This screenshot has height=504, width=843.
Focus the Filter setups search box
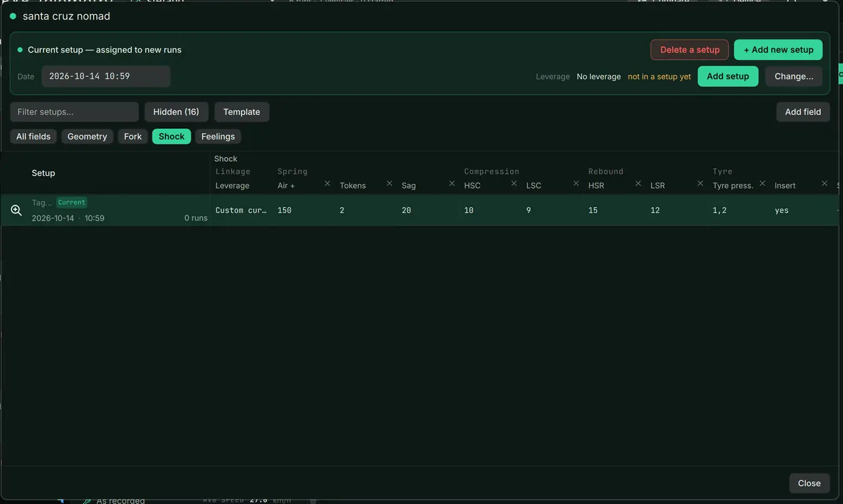pos(74,112)
